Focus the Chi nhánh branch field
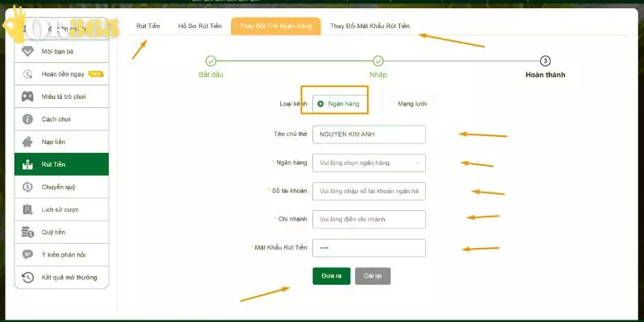This screenshot has height=322, width=644. coord(369,219)
